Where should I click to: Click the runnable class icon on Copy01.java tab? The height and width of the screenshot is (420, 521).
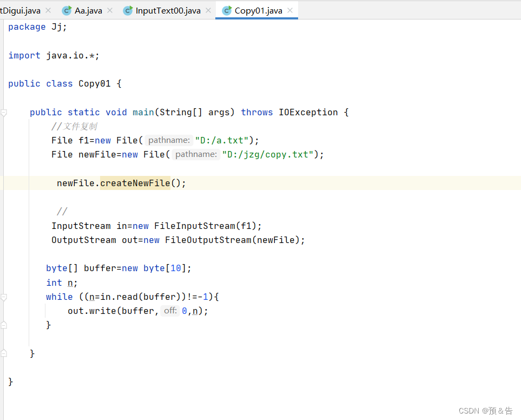(x=227, y=10)
